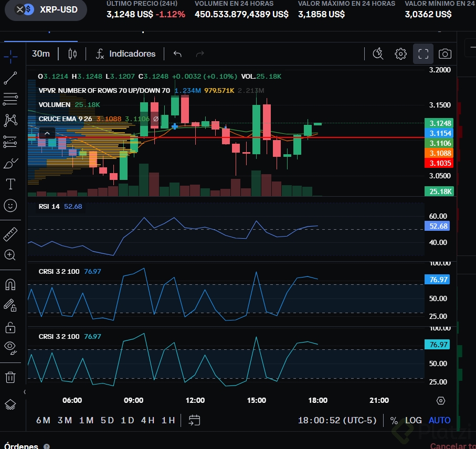Click the RSI 52.68 axis value label
Viewport: 476px width, 449px height.
click(x=437, y=226)
